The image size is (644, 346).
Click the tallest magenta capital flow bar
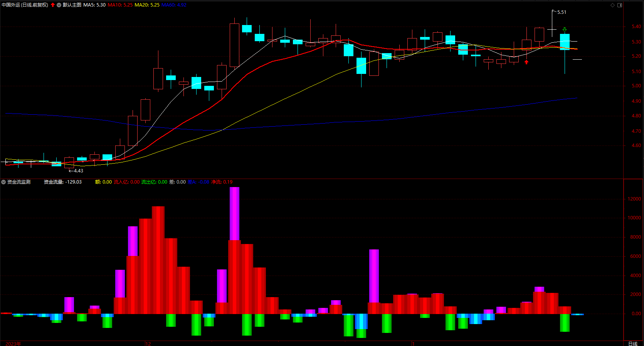tap(234, 214)
